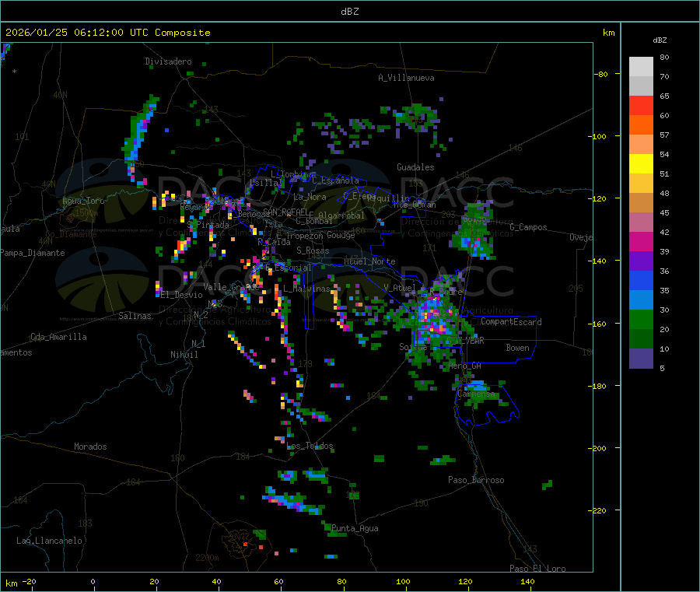Click the legend value 5
The image size is (700, 592).
click(x=662, y=368)
